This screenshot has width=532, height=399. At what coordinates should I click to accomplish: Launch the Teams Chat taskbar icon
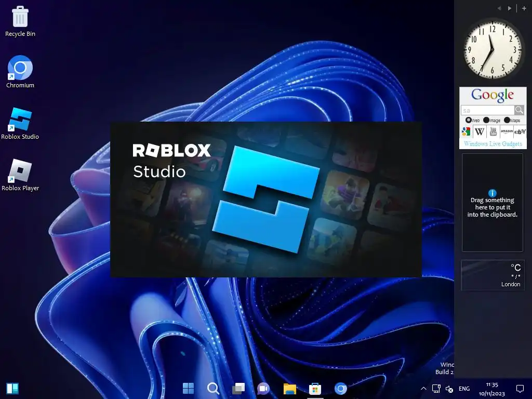pyautogui.click(x=263, y=388)
